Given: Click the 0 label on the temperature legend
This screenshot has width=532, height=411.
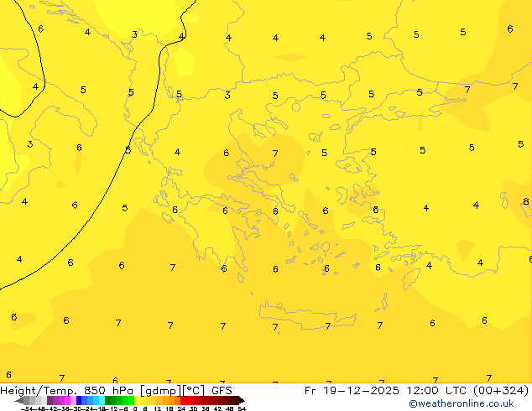Looking at the screenshot, I should click(135, 408).
